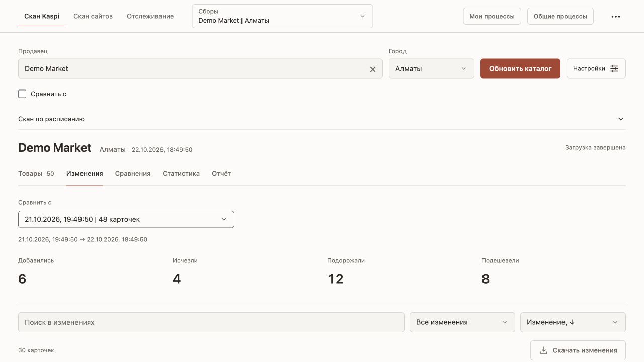The height and width of the screenshot is (362, 644).
Task: Open the 'Отчёт' tab
Action: (221, 174)
